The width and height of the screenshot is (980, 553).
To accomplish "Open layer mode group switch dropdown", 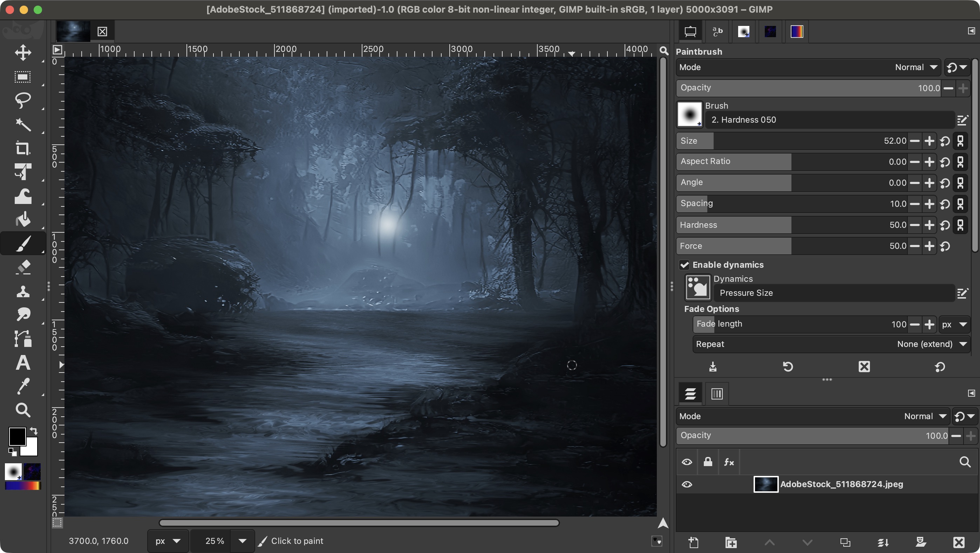I will [x=965, y=416].
